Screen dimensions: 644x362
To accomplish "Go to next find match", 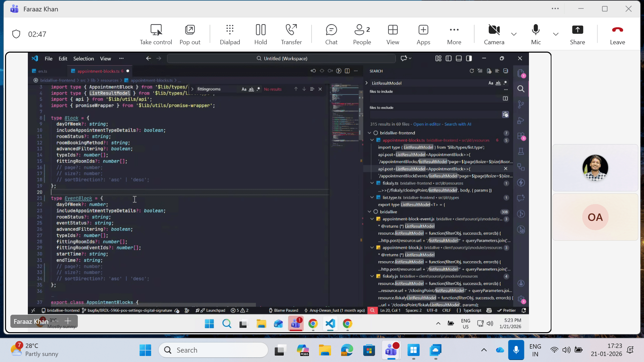I will coord(304,89).
